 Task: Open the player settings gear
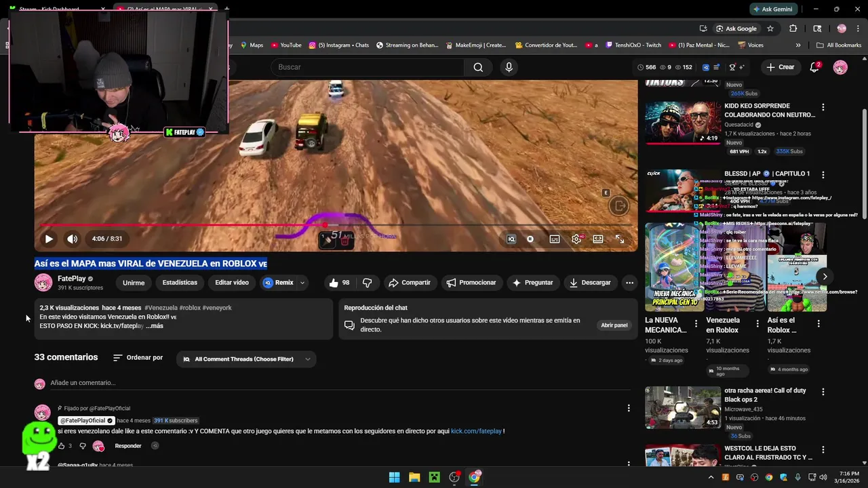click(576, 239)
